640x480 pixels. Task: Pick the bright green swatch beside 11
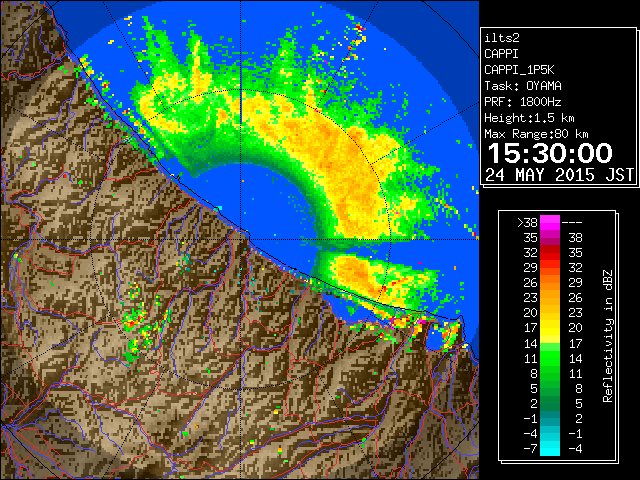pyautogui.click(x=550, y=358)
